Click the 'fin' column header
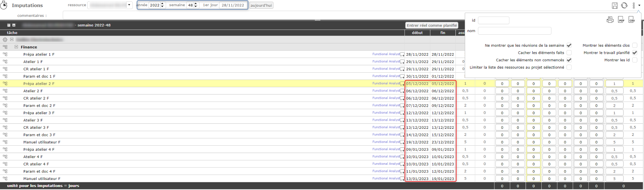This screenshot has width=644, height=190. coord(443,33)
